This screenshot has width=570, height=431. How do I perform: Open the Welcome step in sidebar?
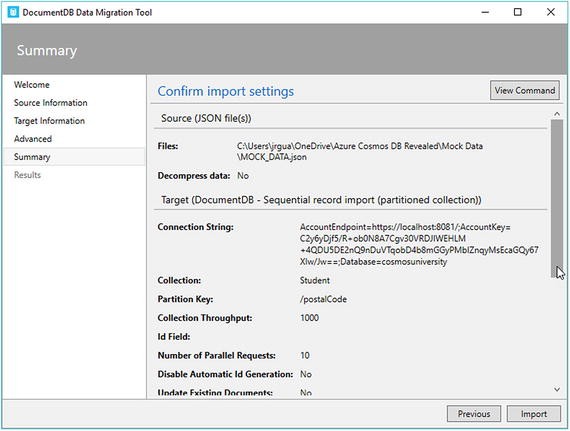(32, 85)
